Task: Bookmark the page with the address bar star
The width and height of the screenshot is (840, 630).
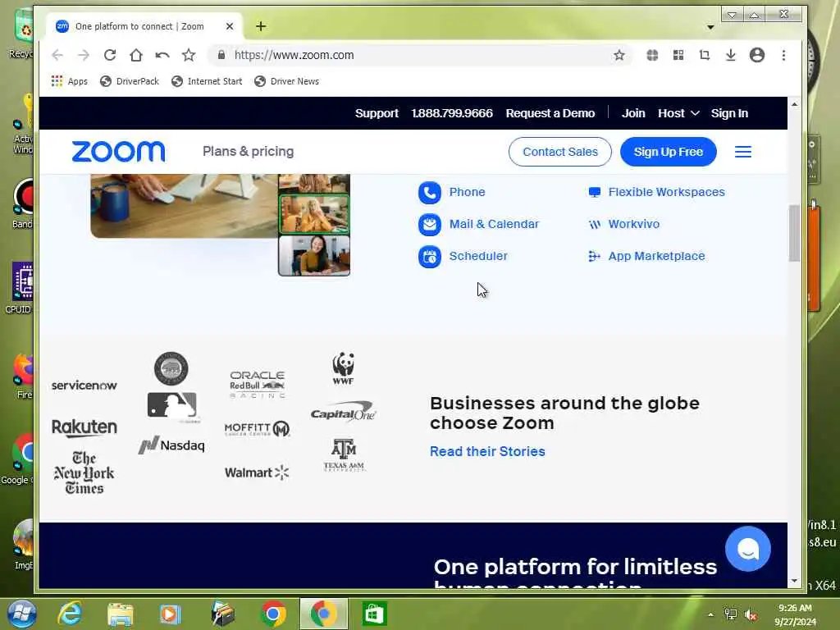Action: 619,55
